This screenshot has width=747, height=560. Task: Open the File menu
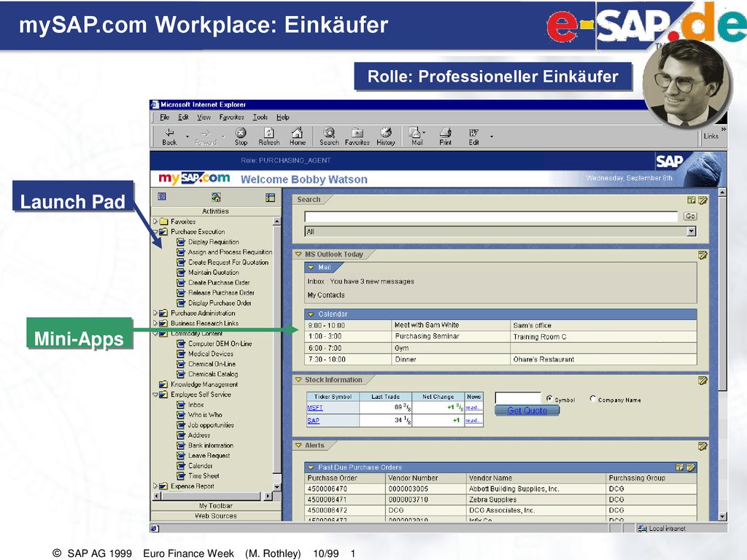pos(164,117)
